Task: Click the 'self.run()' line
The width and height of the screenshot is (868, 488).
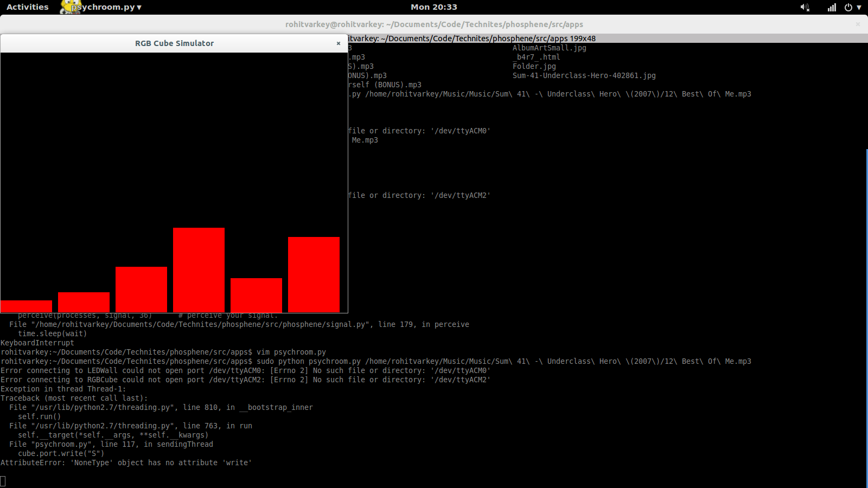Action: click(40, 416)
